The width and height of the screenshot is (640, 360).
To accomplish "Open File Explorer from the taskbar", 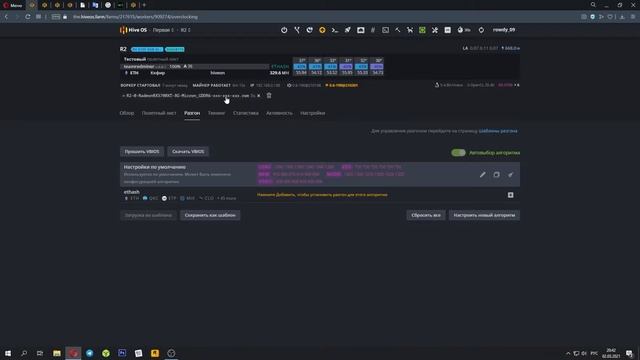I will [57, 353].
